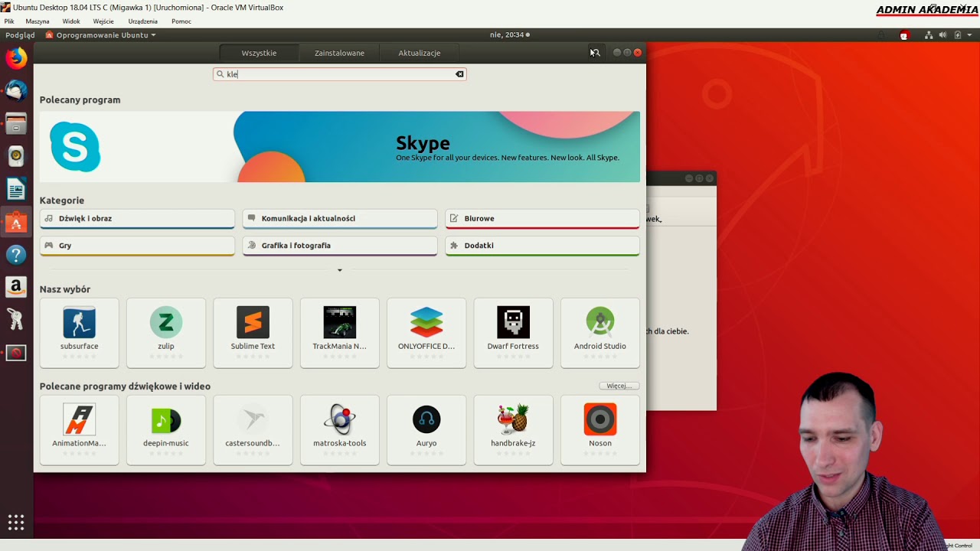Expand the categories list with the arrow

click(x=340, y=270)
